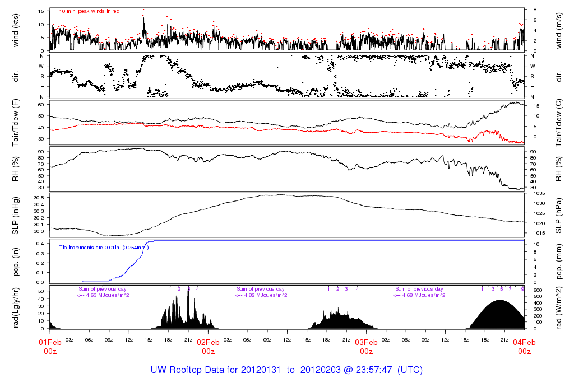The width and height of the screenshot is (574, 392).
Task: Select the "4.68 MJoules/m^2" daily sum value
Action: [424, 295]
